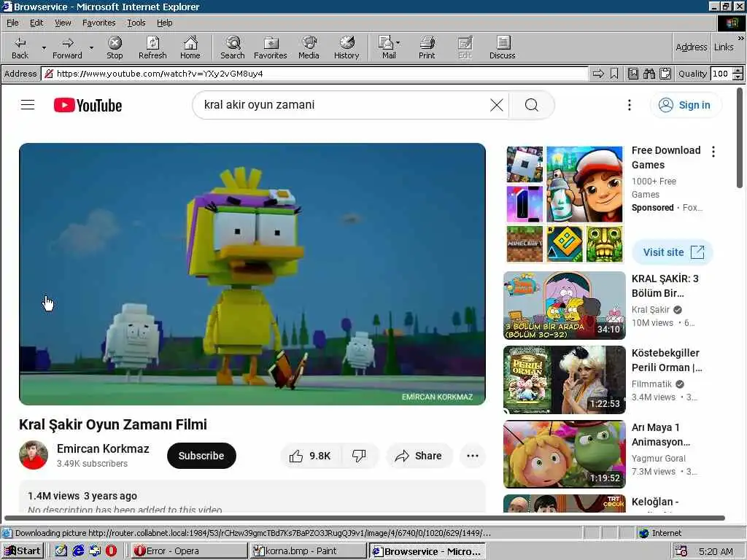Click Visit site on sponsored ad
747x560 pixels.
coord(673,252)
